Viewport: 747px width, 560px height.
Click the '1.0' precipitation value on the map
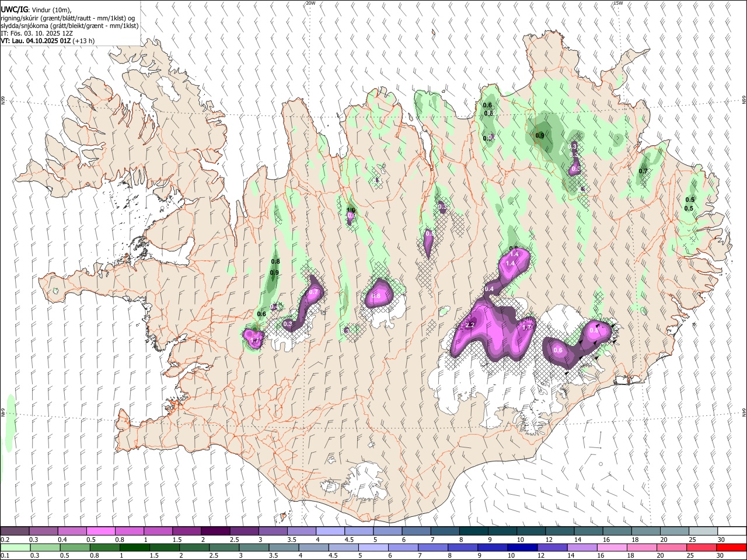351,210
